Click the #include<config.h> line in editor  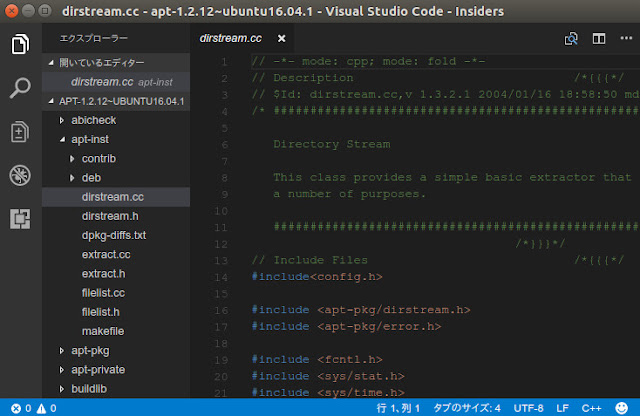317,277
